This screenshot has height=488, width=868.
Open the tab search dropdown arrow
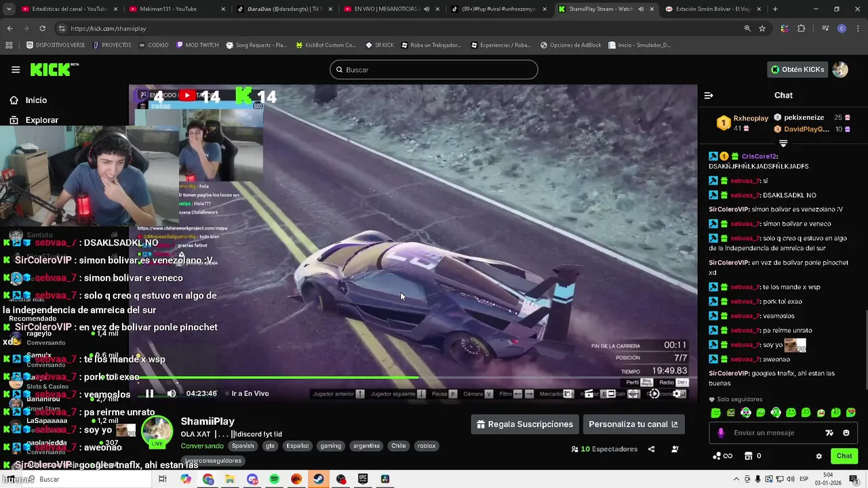coord(9,9)
